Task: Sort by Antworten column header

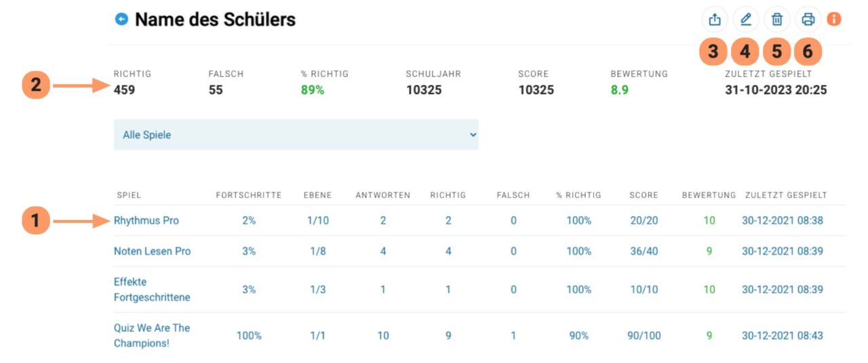Action: coord(382,195)
